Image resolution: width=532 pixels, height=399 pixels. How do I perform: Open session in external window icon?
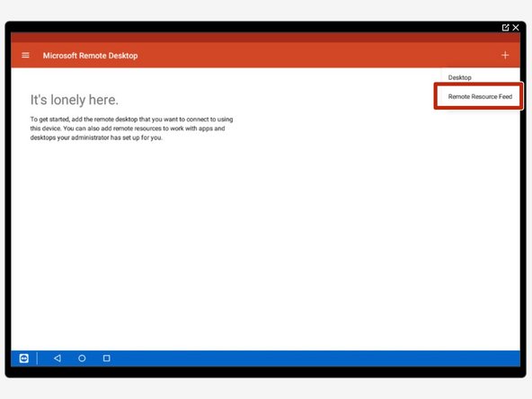click(x=505, y=28)
